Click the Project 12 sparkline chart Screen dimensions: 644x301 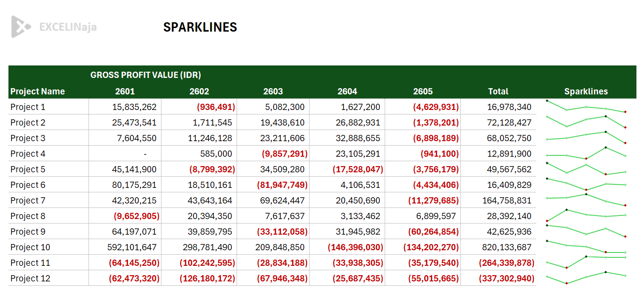pyautogui.click(x=586, y=278)
